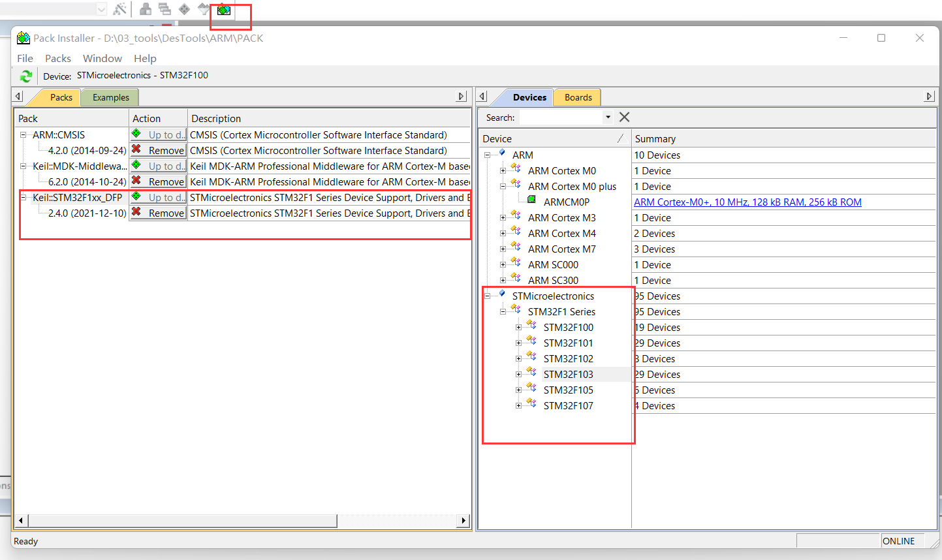Remove CMSIS version 4.2.0

(x=159, y=150)
